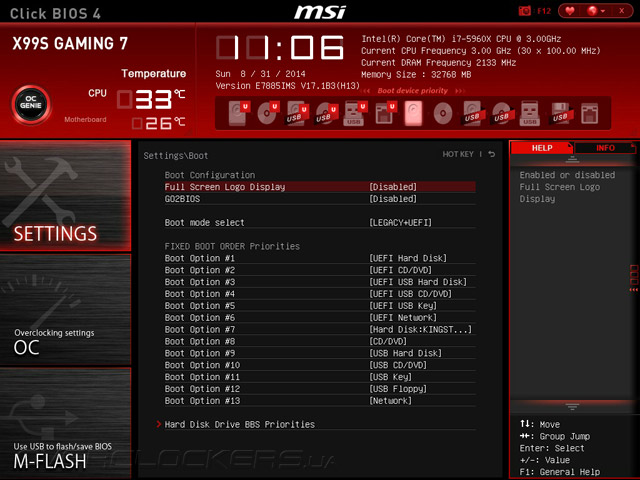Click the 'Version E7885IMS V17.1B3(H13)' text

(x=287, y=86)
